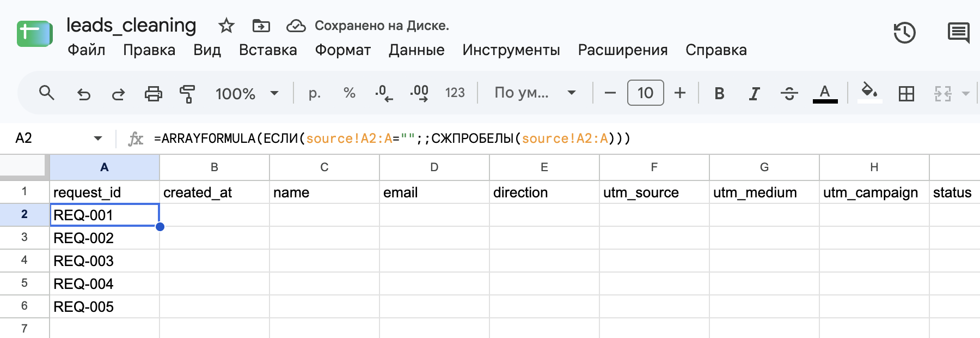
Task: Open the zoom 100% dropdown
Action: coord(247,93)
